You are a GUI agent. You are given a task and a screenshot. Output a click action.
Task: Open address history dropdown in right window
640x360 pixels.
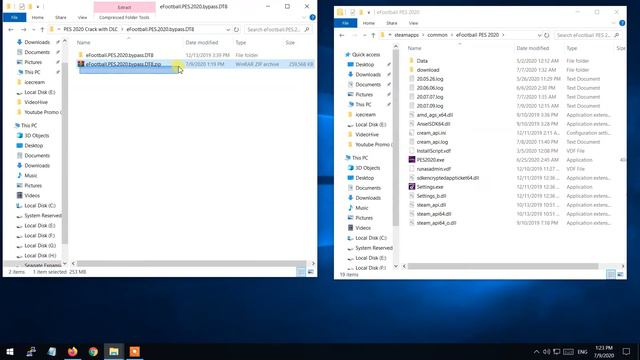[540, 35]
